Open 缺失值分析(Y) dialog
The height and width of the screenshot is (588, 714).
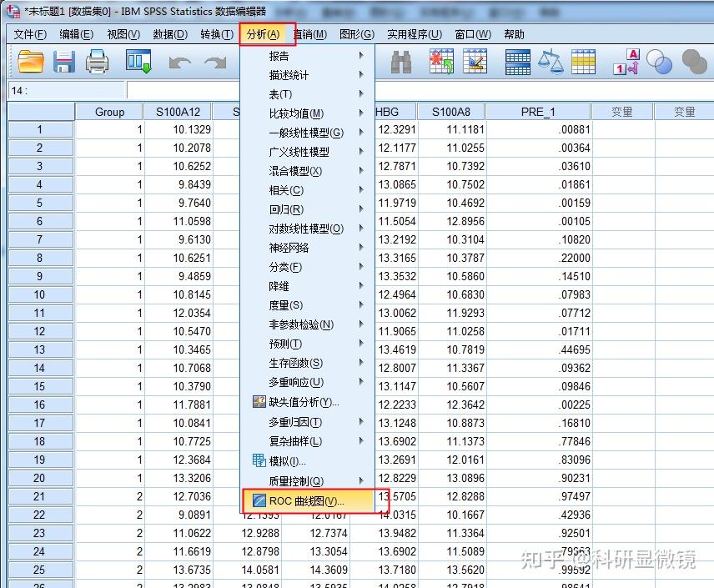[309, 403]
